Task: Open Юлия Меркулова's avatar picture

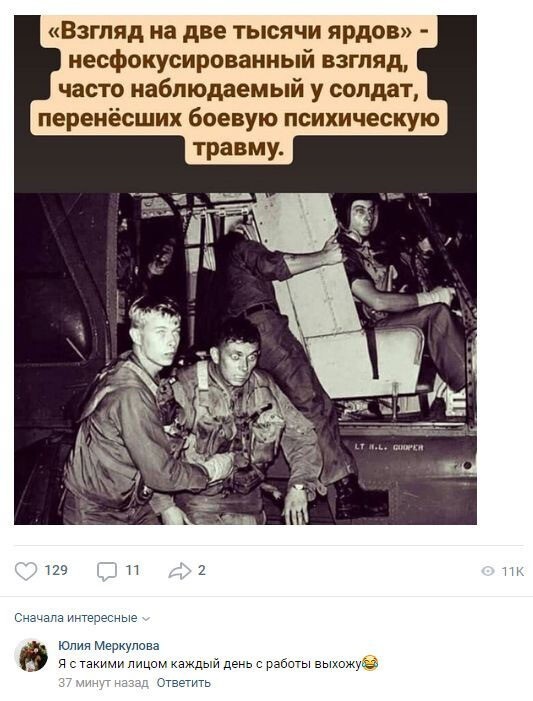Action: (x=31, y=656)
